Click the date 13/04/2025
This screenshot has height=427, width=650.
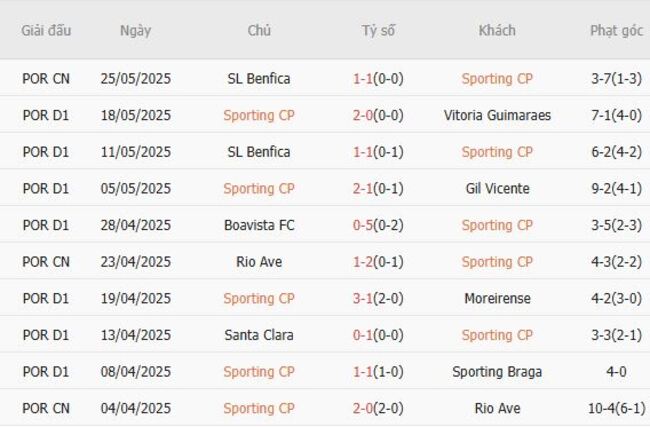tap(135, 335)
